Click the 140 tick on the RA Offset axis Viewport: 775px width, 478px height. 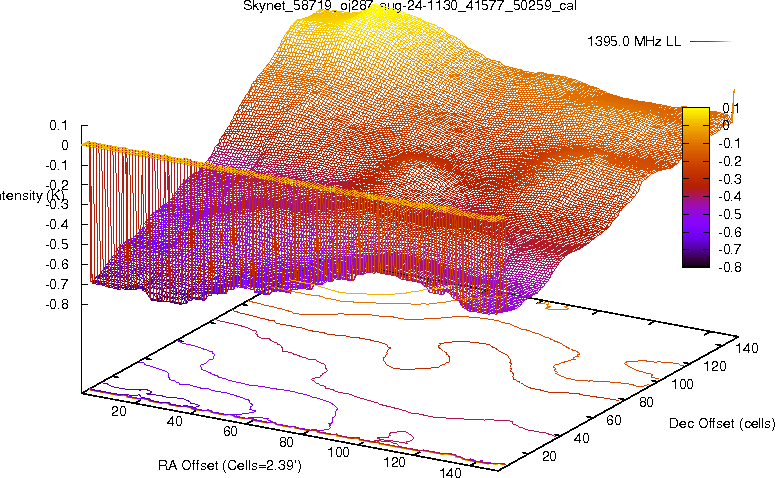click(x=450, y=472)
